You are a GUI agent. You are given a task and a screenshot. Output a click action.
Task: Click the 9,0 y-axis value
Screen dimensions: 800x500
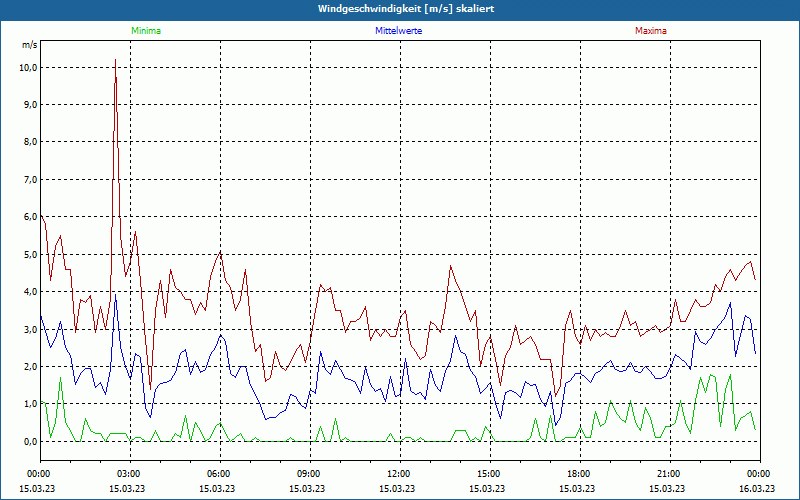pyautogui.click(x=30, y=105)
